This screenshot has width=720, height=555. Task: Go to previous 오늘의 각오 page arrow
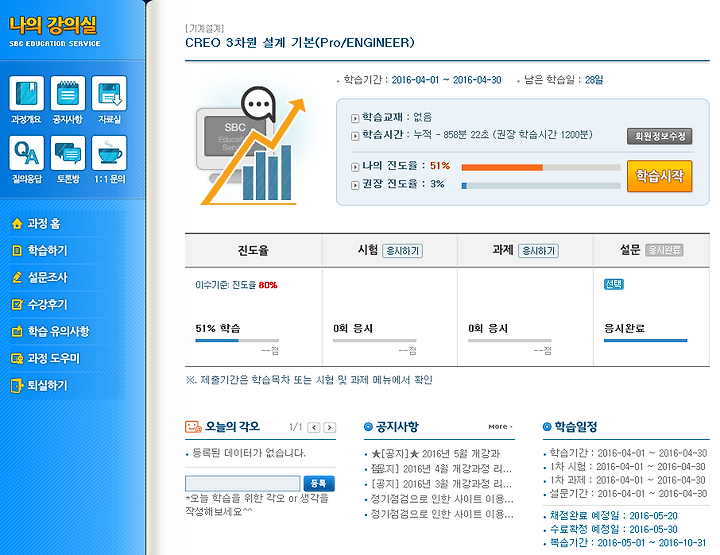coord(314,427)
